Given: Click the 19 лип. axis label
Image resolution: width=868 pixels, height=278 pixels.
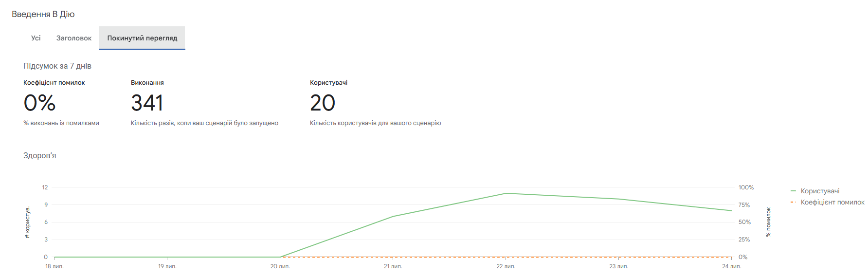Looking at the screenshot, I should 167,266.
